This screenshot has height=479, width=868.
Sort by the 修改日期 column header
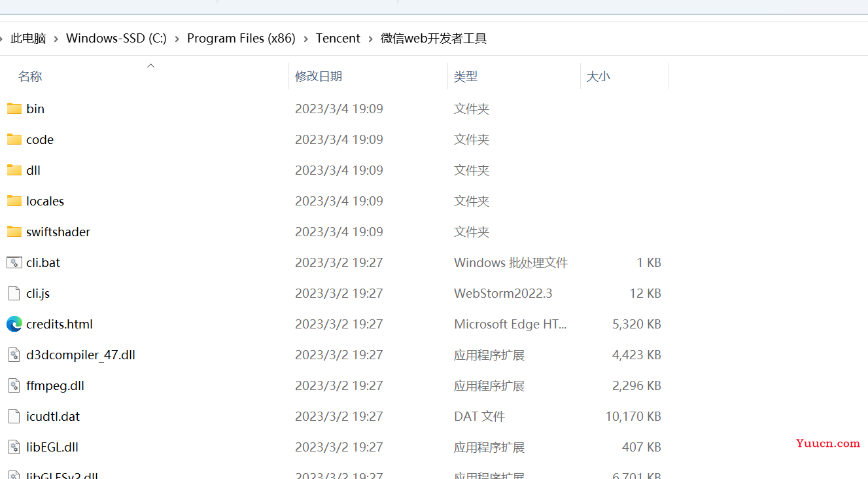(x=319, y=77)
